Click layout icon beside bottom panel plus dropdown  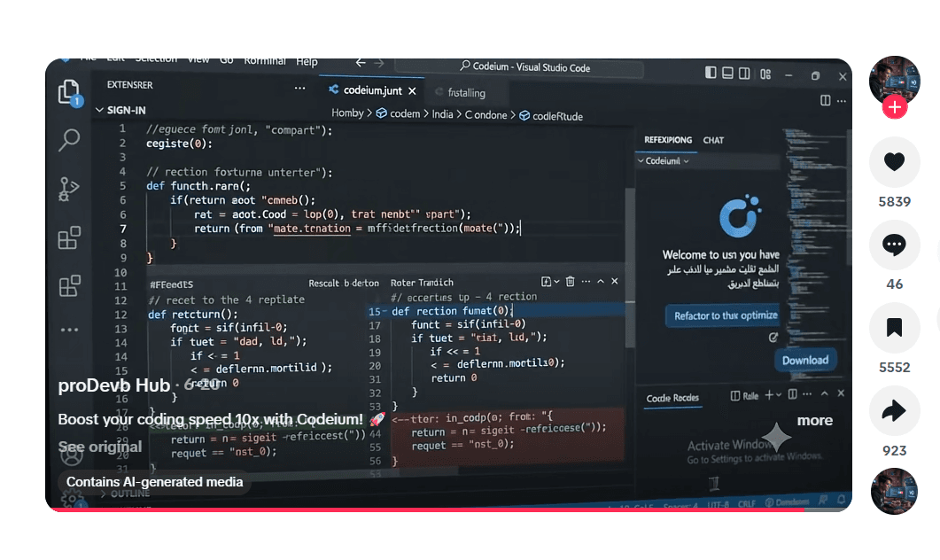tap(793, 394)
